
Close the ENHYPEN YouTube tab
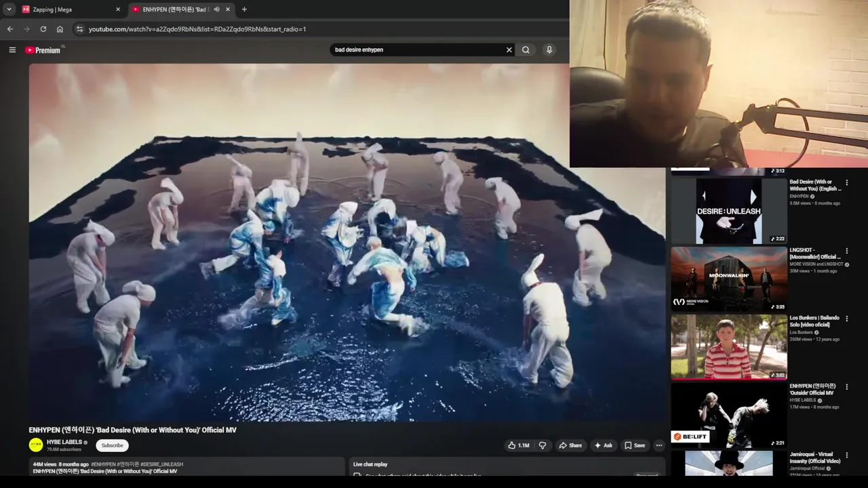pyautogui.click(x=228, y=9)
